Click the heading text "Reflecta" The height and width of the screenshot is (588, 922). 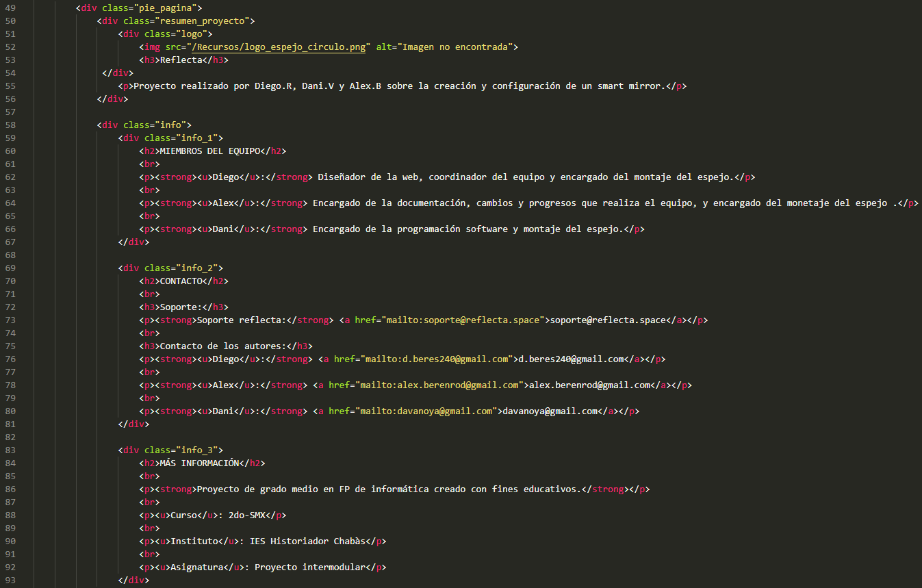pyautogui.click(x=181, y=60)
